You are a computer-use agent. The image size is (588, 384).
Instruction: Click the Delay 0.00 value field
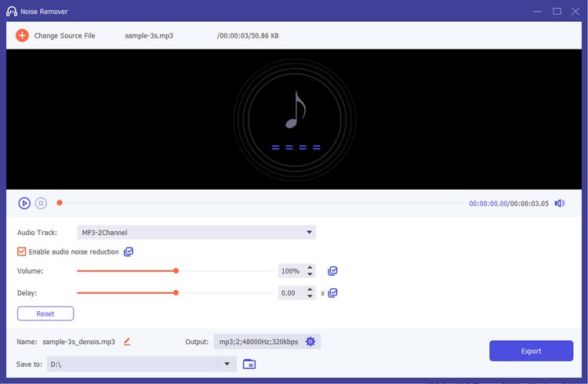point(291,293)
